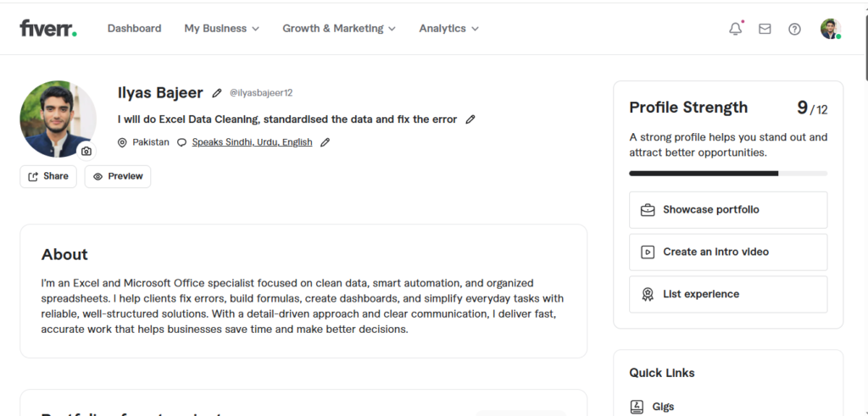Open the notifications bell icon
The width and height of the screenshot is (868, 416).
pos(736,29)
